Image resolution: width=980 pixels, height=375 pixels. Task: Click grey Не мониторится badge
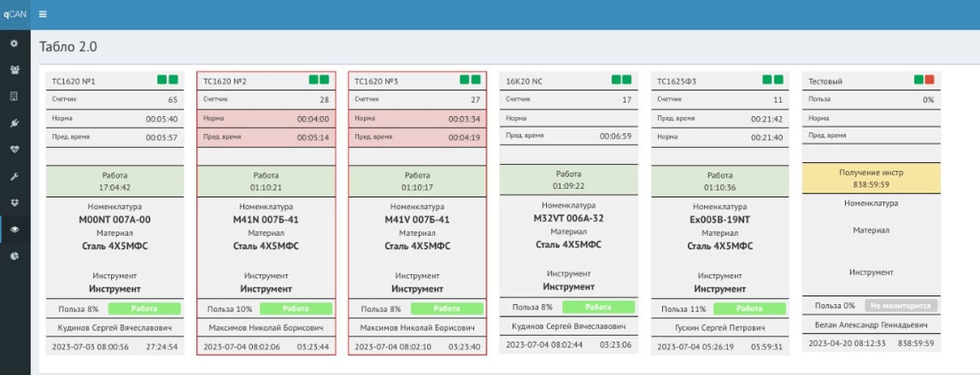(x=901, y=306)
